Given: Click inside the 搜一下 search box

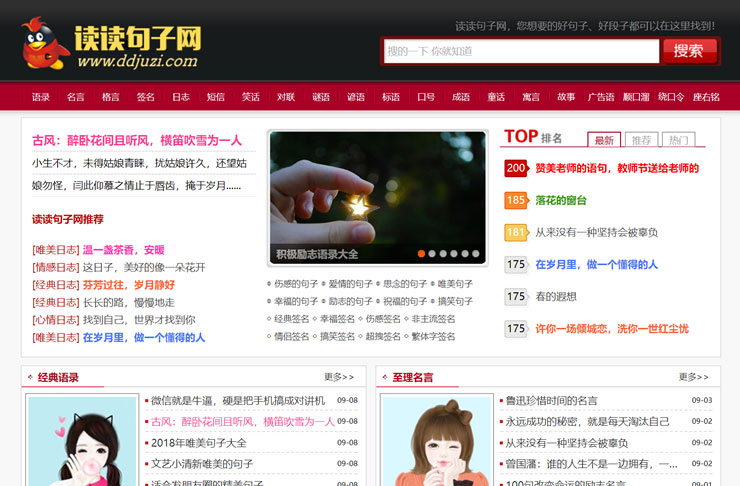Looking at the screenshot, I should pyautogui.click(x=520, y=51).
